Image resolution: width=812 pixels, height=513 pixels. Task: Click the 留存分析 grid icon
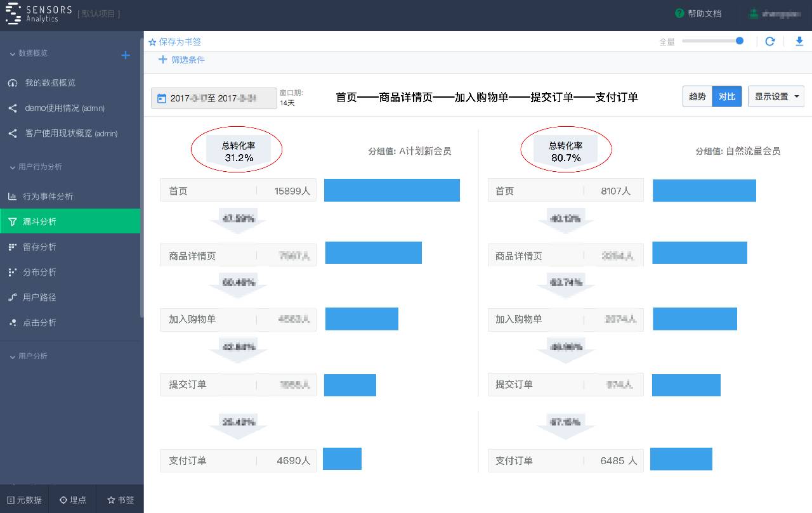pyautogui.click(x=13, y=247)
